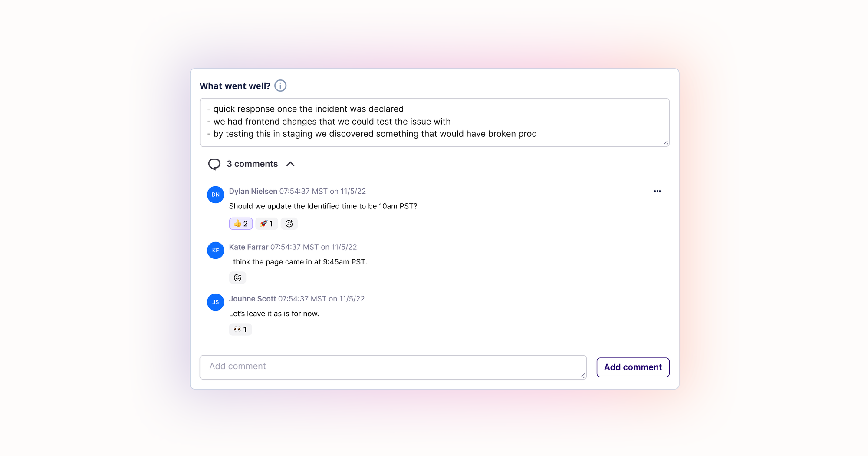
Task: Click the Add comment button
Action: tap(633, 367)
